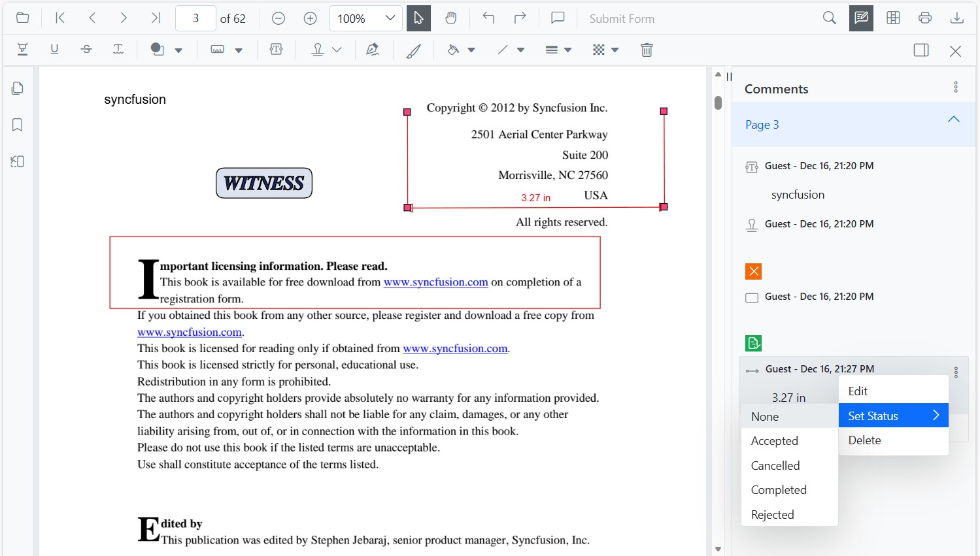Choose Accepted from the status submenu
The image size is (980, 556).
tap(774, 440)
